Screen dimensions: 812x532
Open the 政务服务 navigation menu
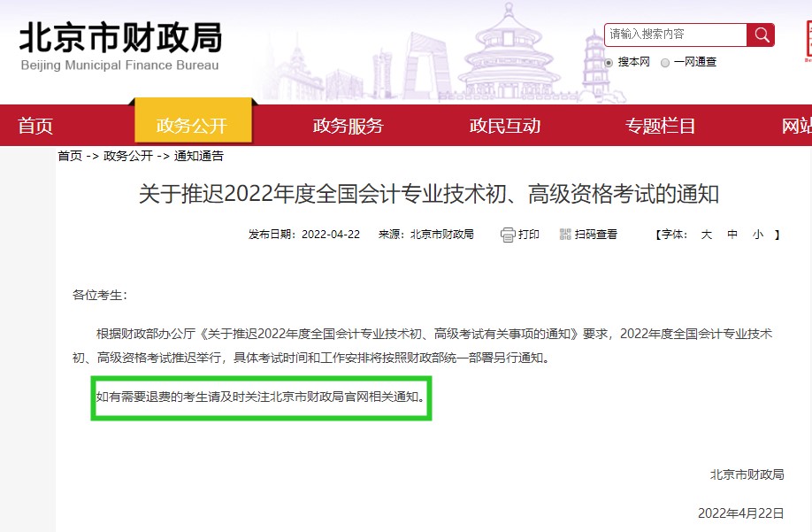[x=346, y=127]
